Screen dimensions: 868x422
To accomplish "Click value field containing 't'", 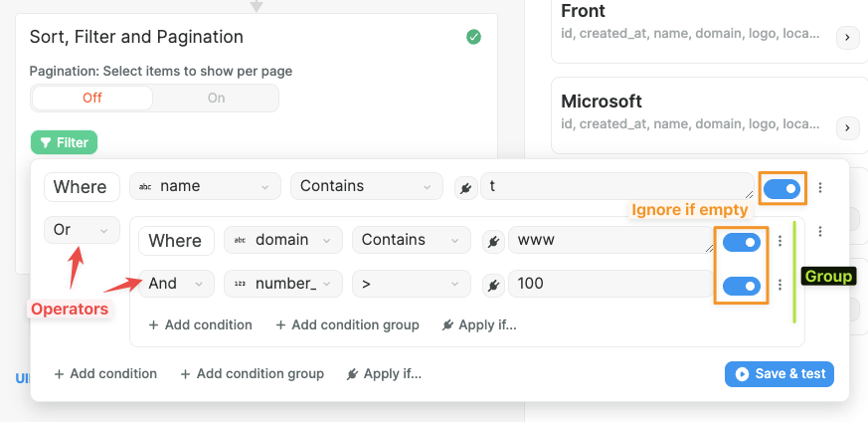I will [x=617, y=186].
